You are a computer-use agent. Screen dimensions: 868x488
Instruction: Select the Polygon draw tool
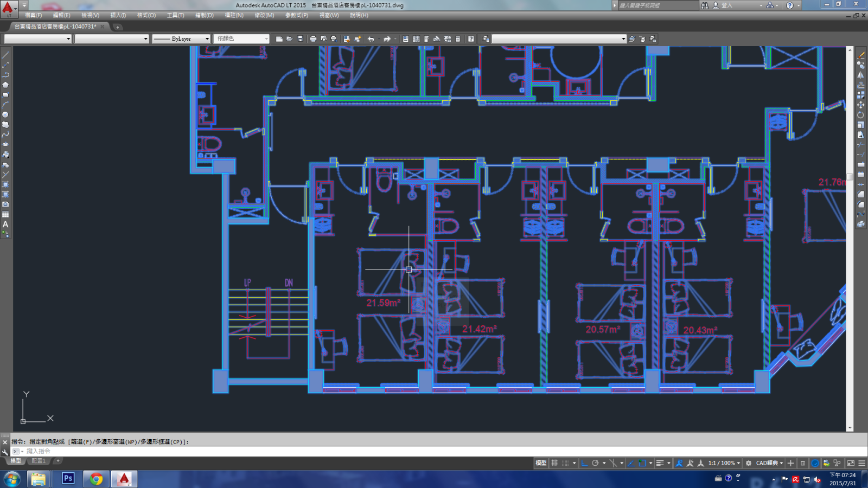click(x=5, y=85)
